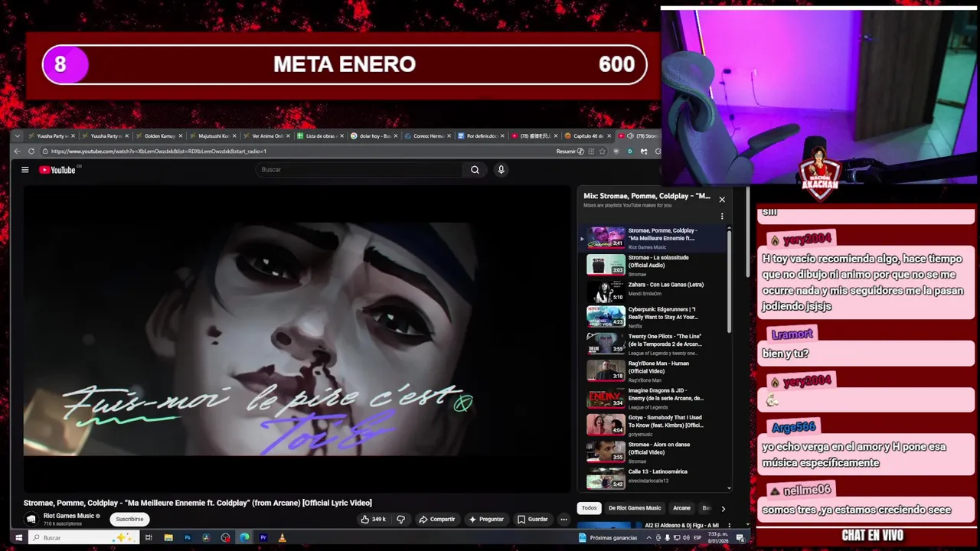Focus the YouTube Buscar search field
Viewport: 980px width, 551px height.
click(360, 170)
